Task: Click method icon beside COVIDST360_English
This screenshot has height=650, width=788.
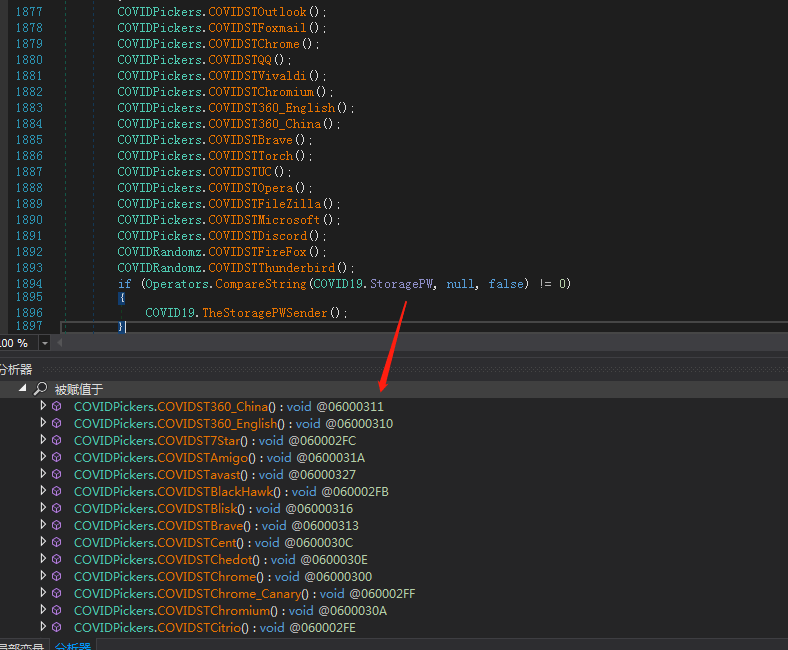Action: 57,423
